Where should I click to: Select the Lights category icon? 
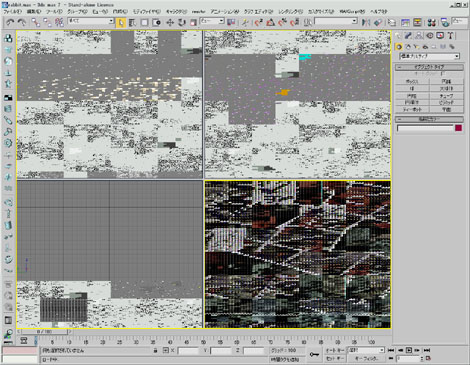[x=416, y=47]
